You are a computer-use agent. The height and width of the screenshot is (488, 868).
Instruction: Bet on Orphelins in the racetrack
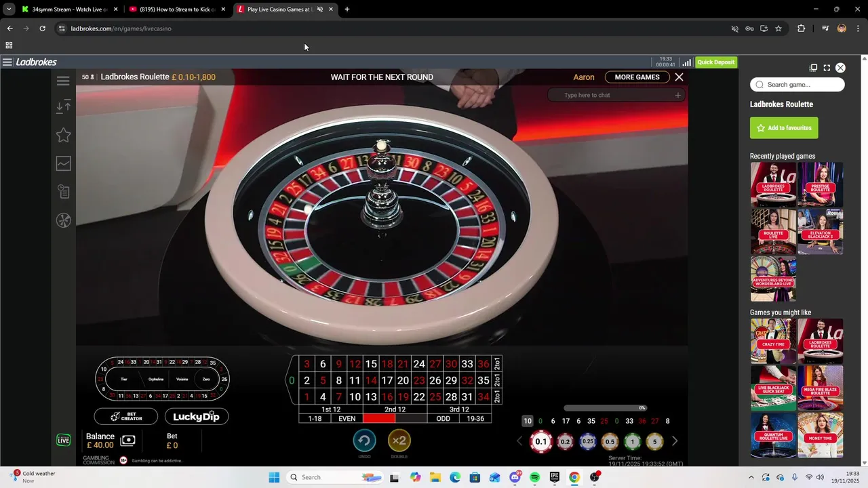[x=156, y=379]
